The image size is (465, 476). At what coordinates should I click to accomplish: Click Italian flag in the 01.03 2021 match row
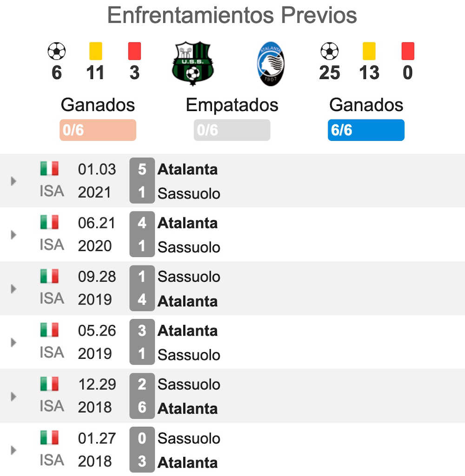click(49, 168)
